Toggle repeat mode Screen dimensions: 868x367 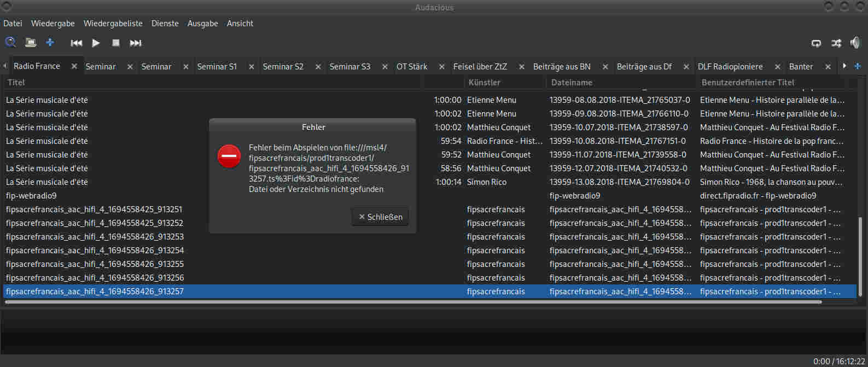click(x=817, y=43)
